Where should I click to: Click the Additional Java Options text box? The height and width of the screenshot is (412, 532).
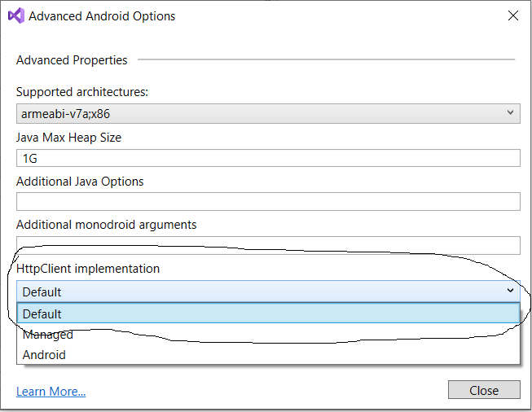click(x=268, y=202)
